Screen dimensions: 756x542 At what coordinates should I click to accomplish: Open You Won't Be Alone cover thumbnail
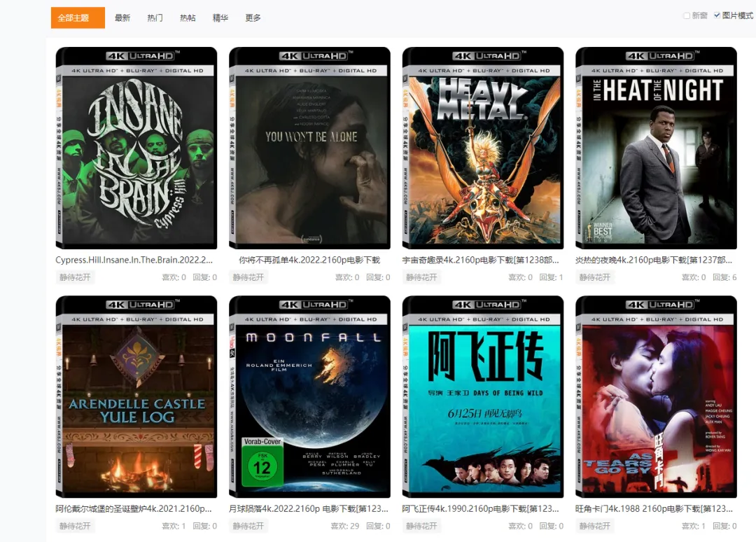(309, 148)
